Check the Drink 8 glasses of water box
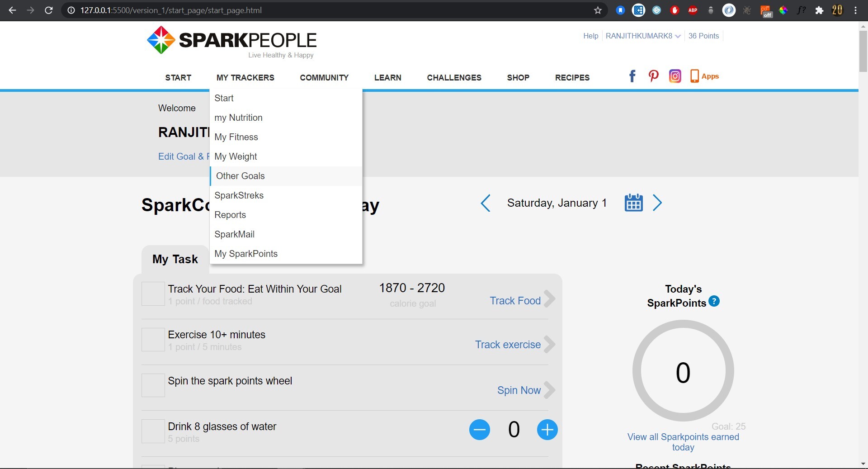Viewport: 868px width, 469px height. pyautogui.click(x=153, y=431)
